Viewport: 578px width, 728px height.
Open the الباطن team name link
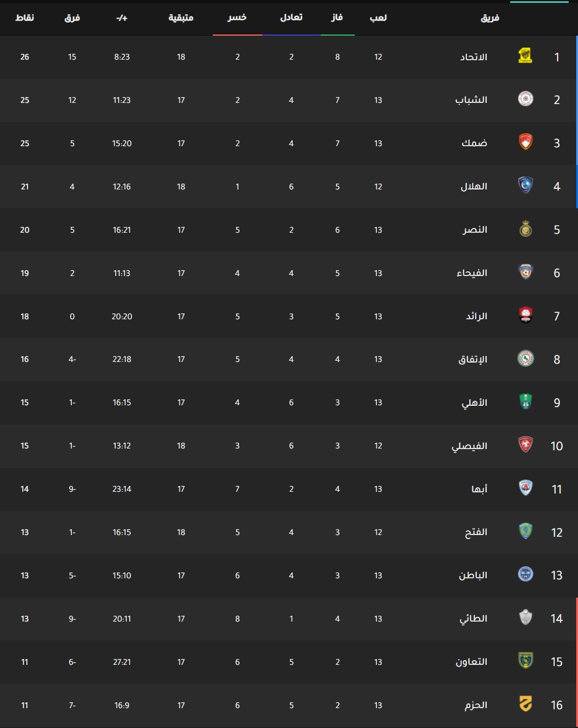pos(473,575)
